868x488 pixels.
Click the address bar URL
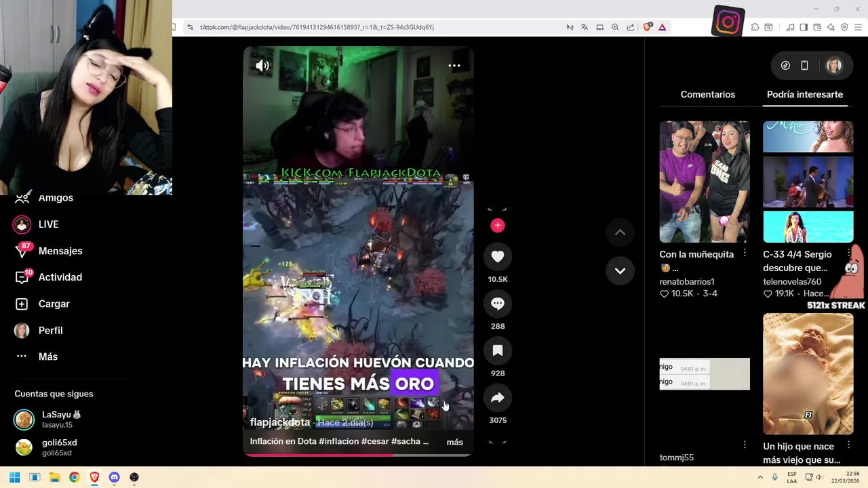pos(317,27)
